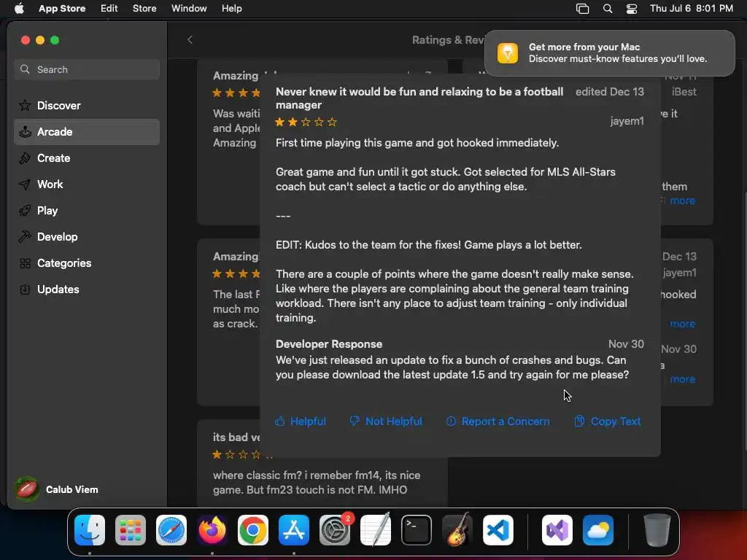Mark the review as Helpful
Image resolution: width=747 pixels, height=560 pixels.
pos(301,421)
